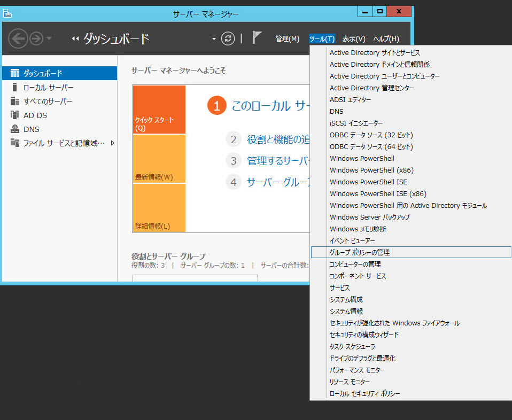Expand ファイル サービスと記憶域 arrow
512x420 pixels.
(113, 143)
